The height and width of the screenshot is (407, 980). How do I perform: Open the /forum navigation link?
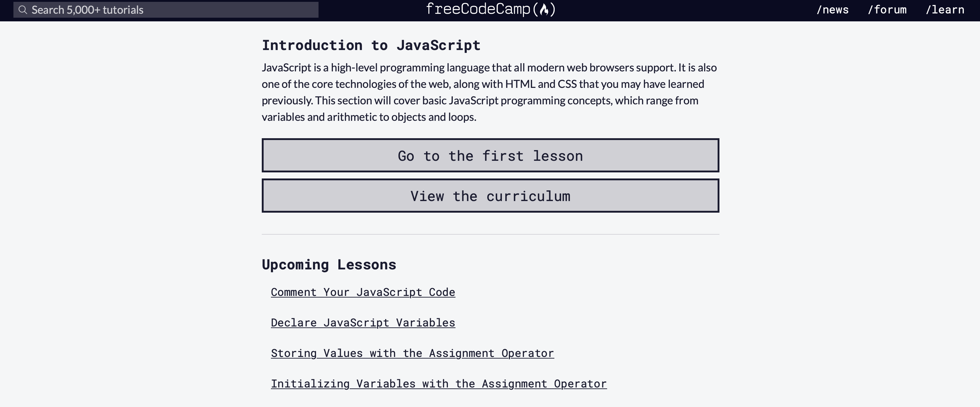point(887,10)
